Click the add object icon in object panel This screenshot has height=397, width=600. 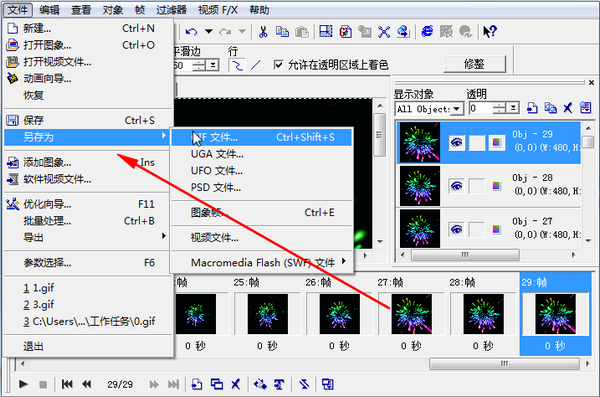click(x=532, y=108)
